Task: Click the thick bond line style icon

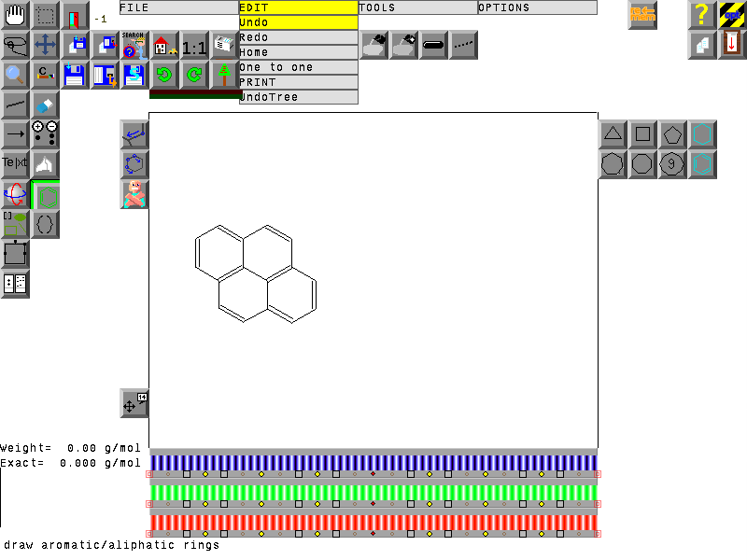Action: 433,45
